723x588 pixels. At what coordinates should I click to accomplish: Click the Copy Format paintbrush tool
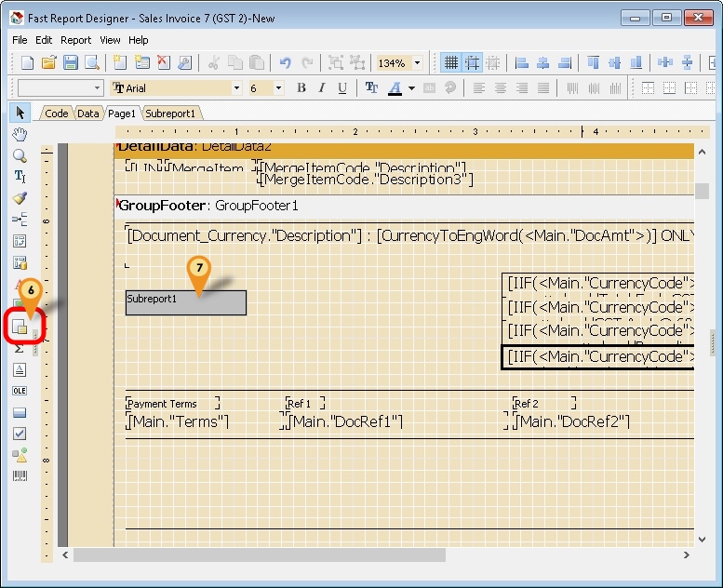20,198
